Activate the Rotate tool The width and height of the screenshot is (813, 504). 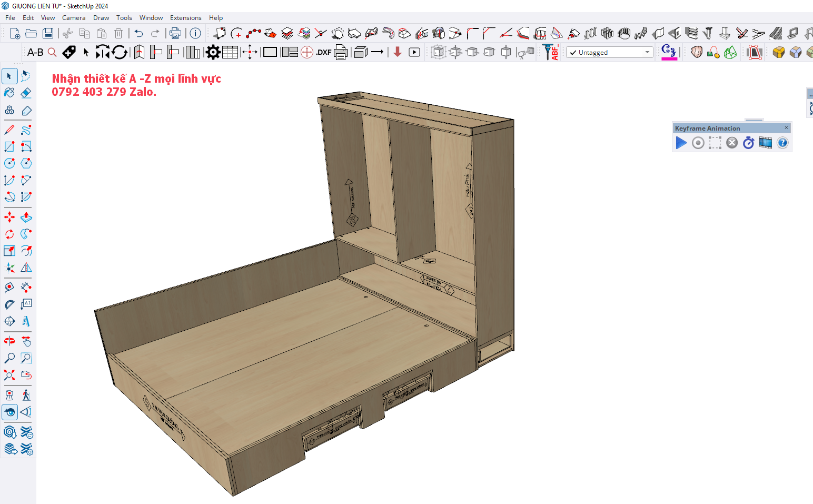[9, 234]
